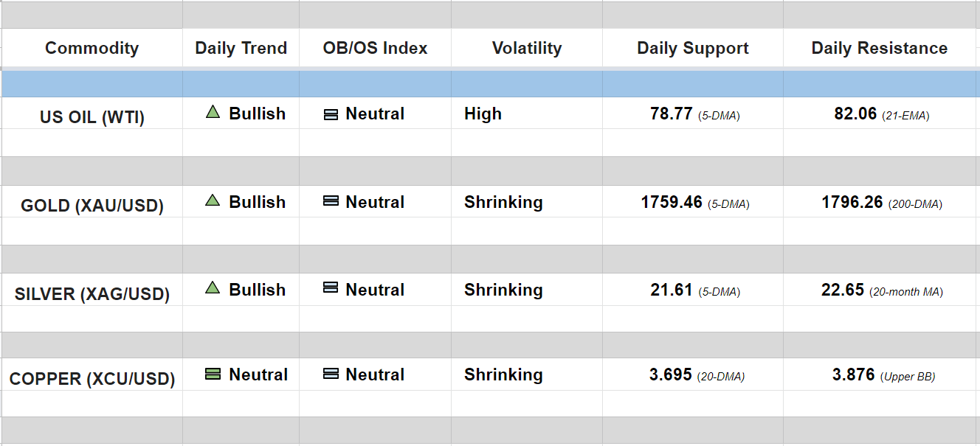The width and height of the screenshot is (980, 446).
Task: Select the Volatility column header
Action: pyautogui.click(x=526, y=49)
